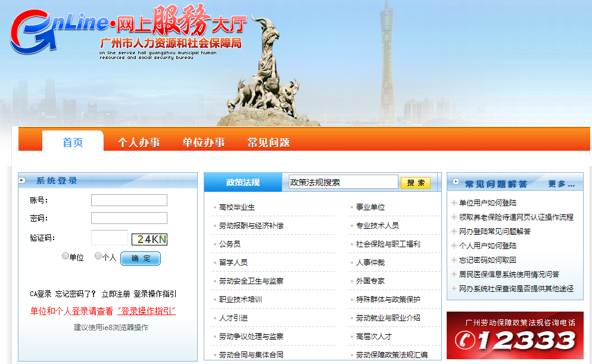The image size is (592, 364).
Task: Click the bullet icon next to 忘记密码如何取回
Action: 454,260
